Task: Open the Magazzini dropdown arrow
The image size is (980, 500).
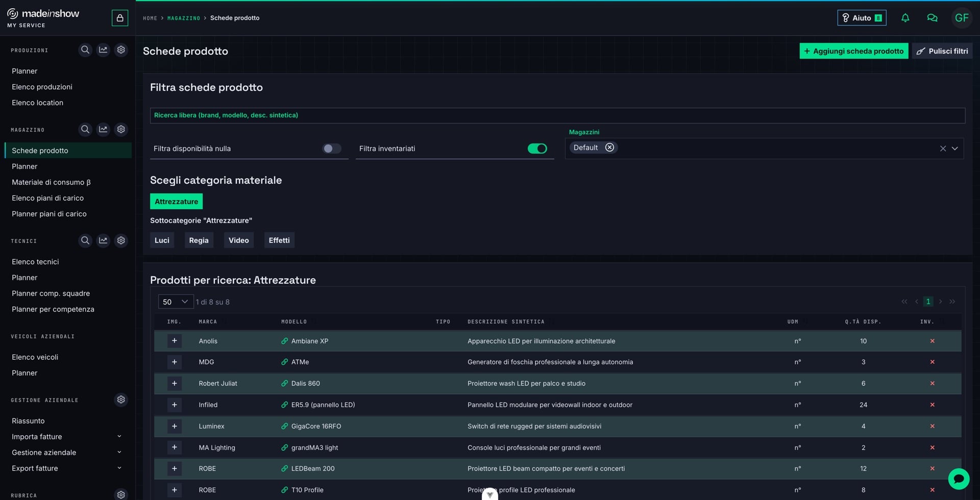Action: pyautogui.click(x=954, y=148)
